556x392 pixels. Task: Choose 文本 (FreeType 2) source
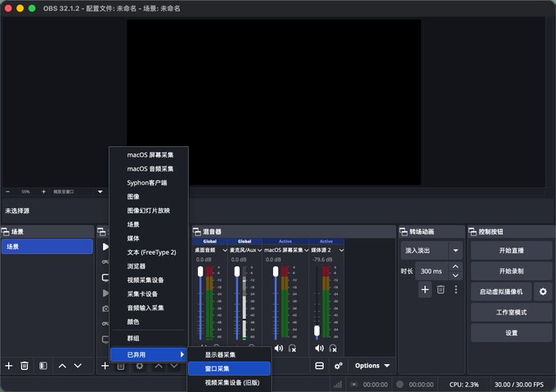tap(149, 252)
